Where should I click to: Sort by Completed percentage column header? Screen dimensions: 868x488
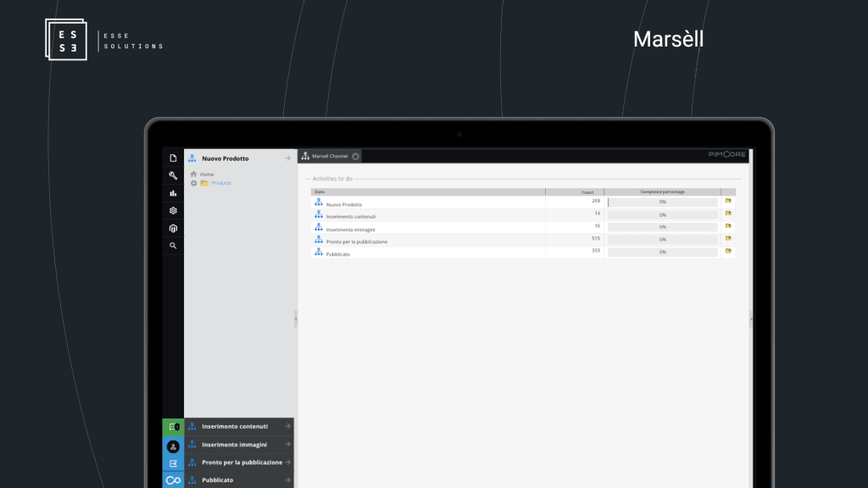coord(663,192)
